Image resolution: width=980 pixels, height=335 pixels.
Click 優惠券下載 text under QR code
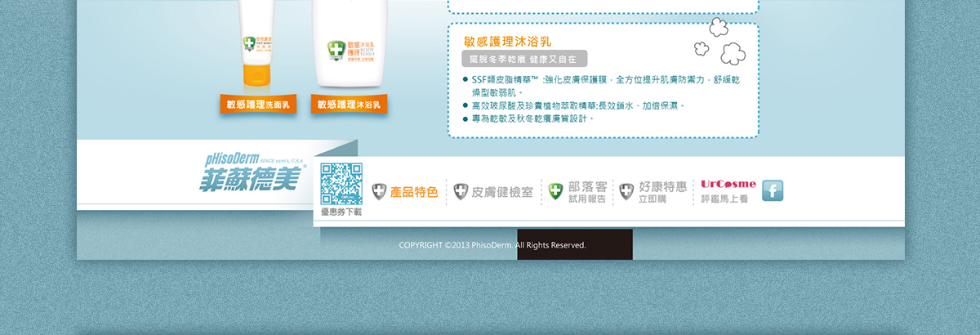point(341,212)
